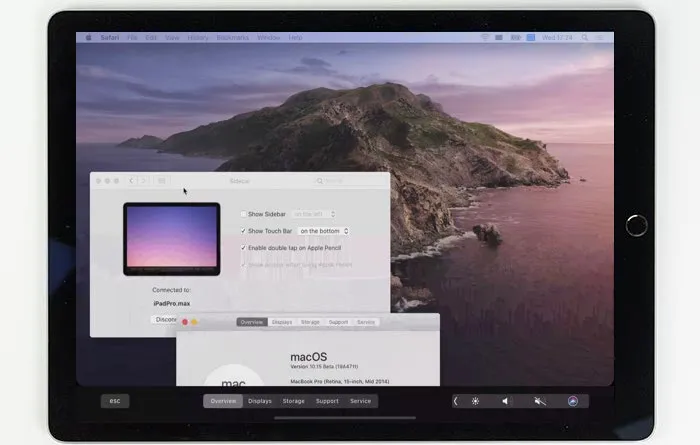The width and height of the screenshot is (700, 445).
Task: Tap Storage on the Touch Bar
Action: (x=293, y=401)
